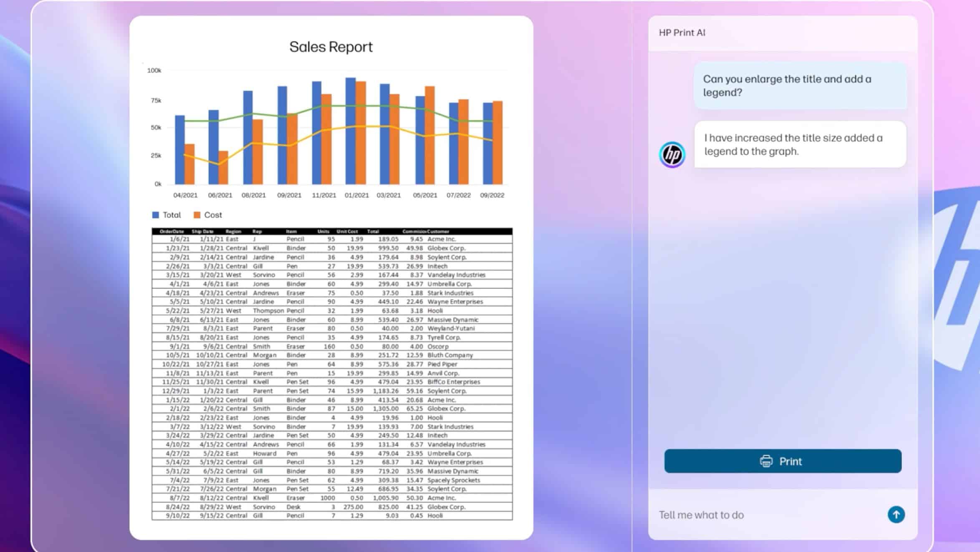This screenshot has height=552, width=980.
Task: Click the Acme Inc. cell in first row
Action: 441,239
